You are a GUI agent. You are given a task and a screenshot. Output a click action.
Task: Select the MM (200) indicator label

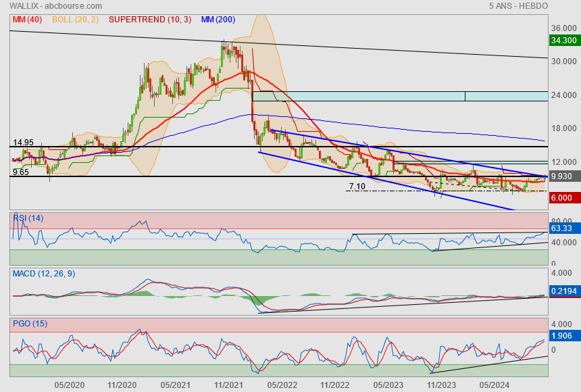click(x=218, y=20)
